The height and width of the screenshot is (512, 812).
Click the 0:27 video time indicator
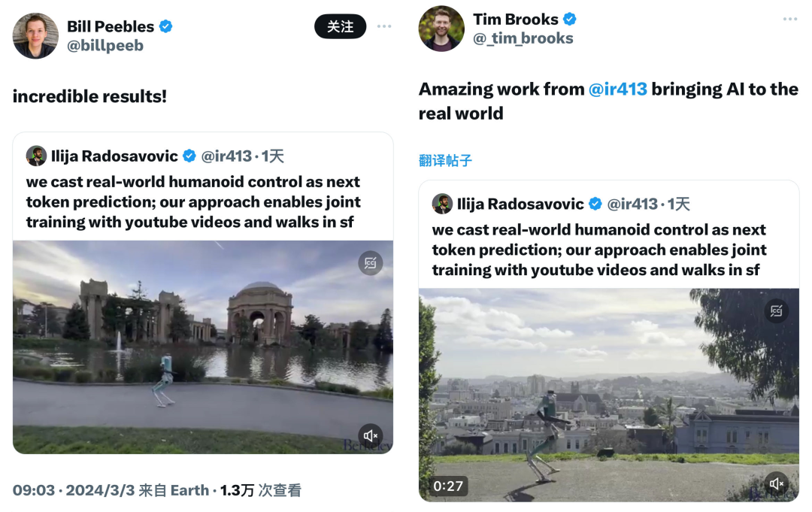[448, 486]
